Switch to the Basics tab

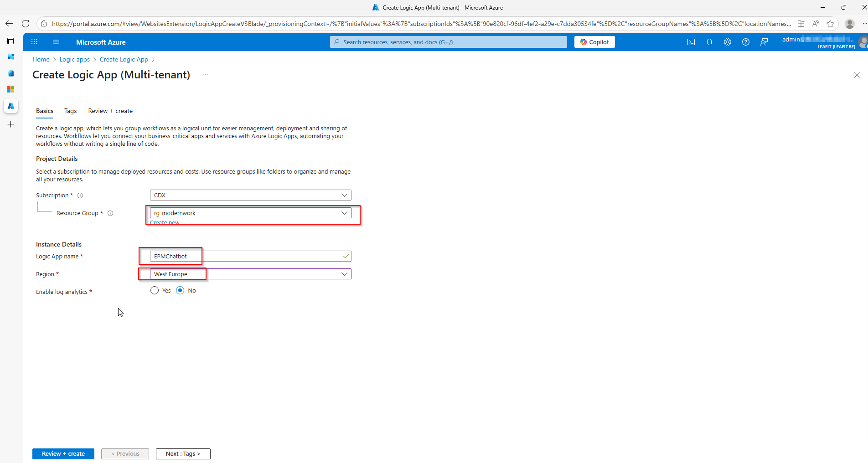pos(45,111)
